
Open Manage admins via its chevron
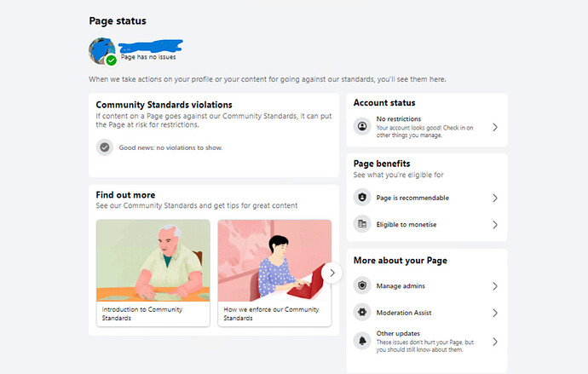(x=494, y=286)
